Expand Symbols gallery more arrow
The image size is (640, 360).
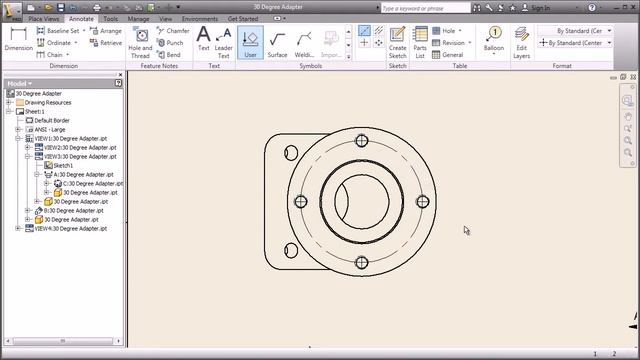[349, 57]
